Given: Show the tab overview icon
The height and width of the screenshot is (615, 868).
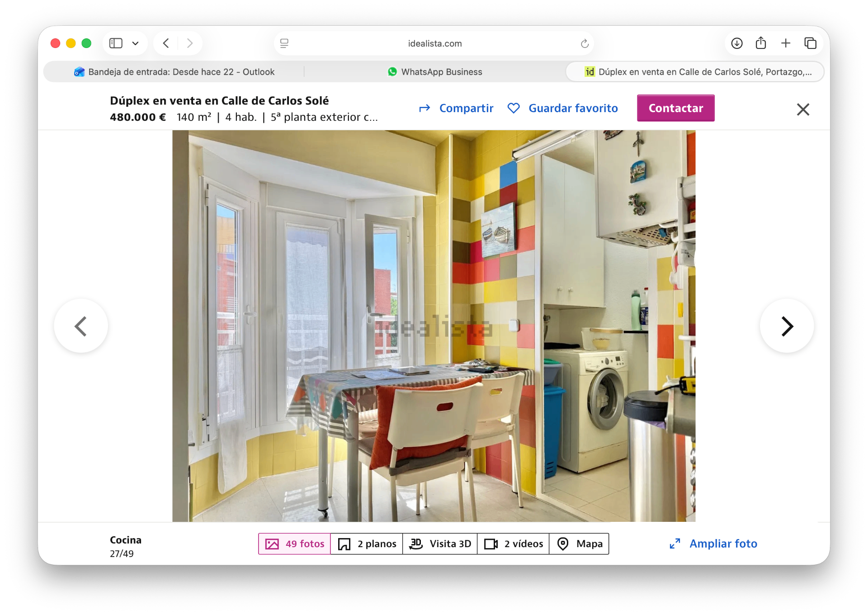Looking at the screenshot, I should coord(810,43).
